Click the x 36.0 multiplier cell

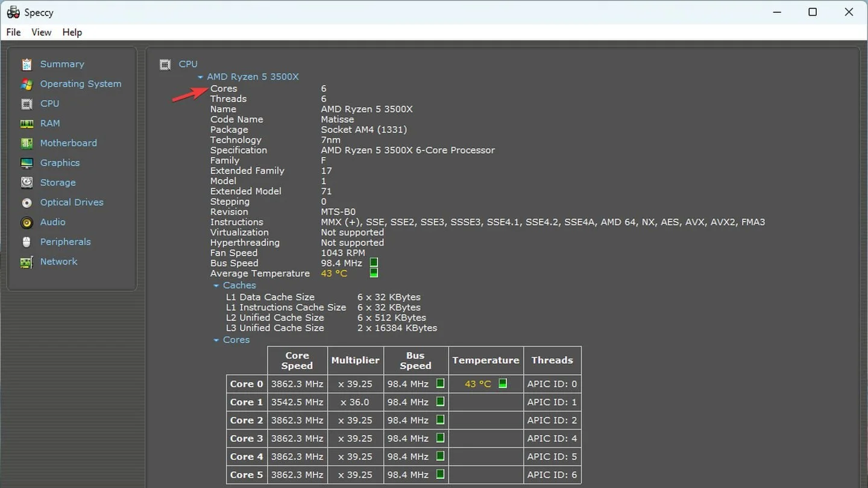355,402
